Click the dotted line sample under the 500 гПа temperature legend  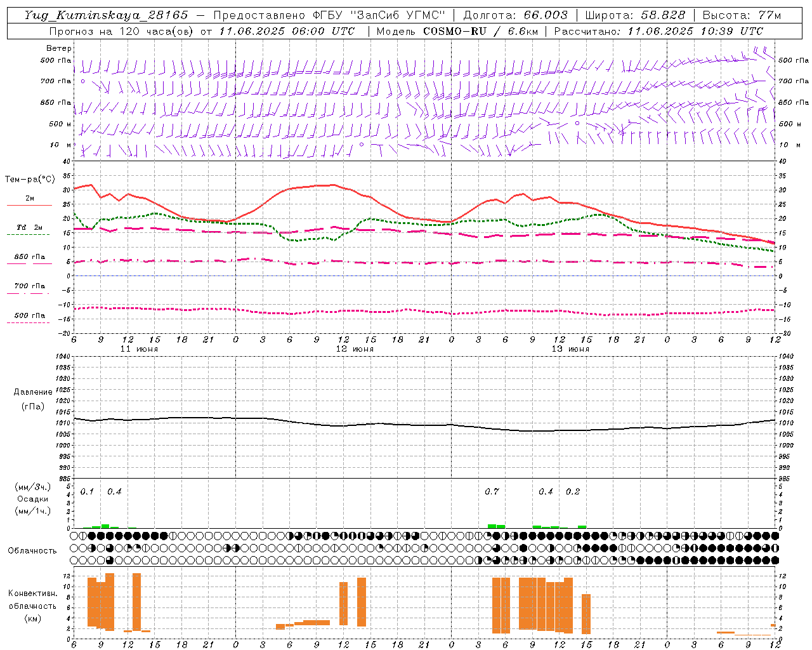coord(29,323)
